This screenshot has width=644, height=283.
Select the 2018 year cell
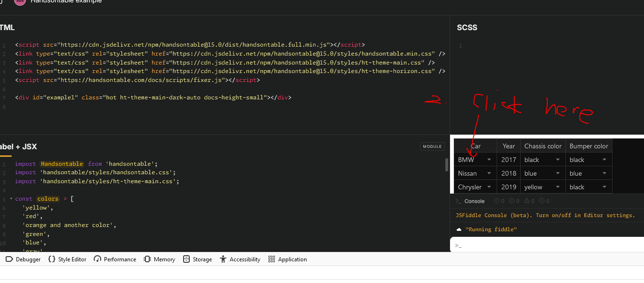(x=509, y=173)
